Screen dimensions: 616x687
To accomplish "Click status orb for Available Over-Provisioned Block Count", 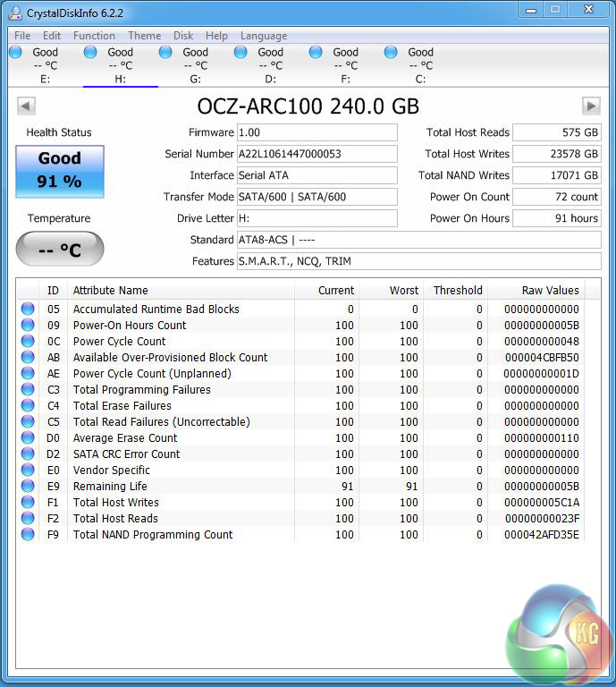I will [28, 357].
